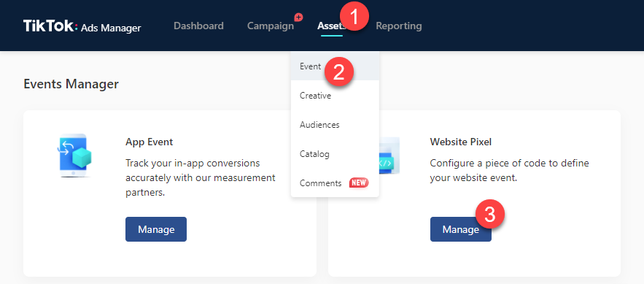Click the Events Manager page title
Viewport: 644px width, 284px height.
pyautogui.click(x=71, y=84)
